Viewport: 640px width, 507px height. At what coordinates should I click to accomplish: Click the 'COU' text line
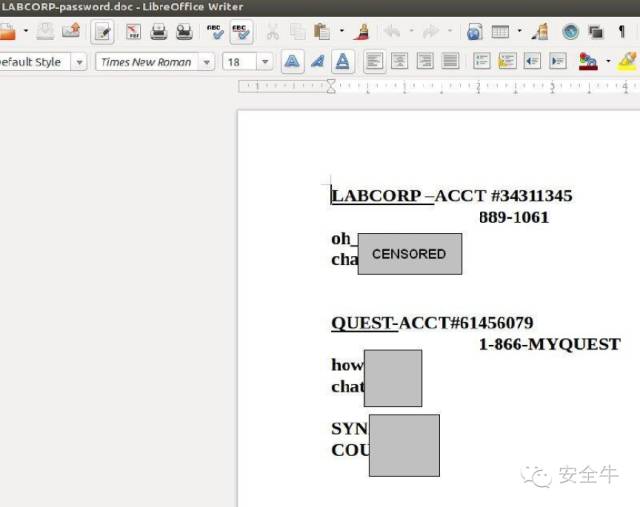pos(350,450)
